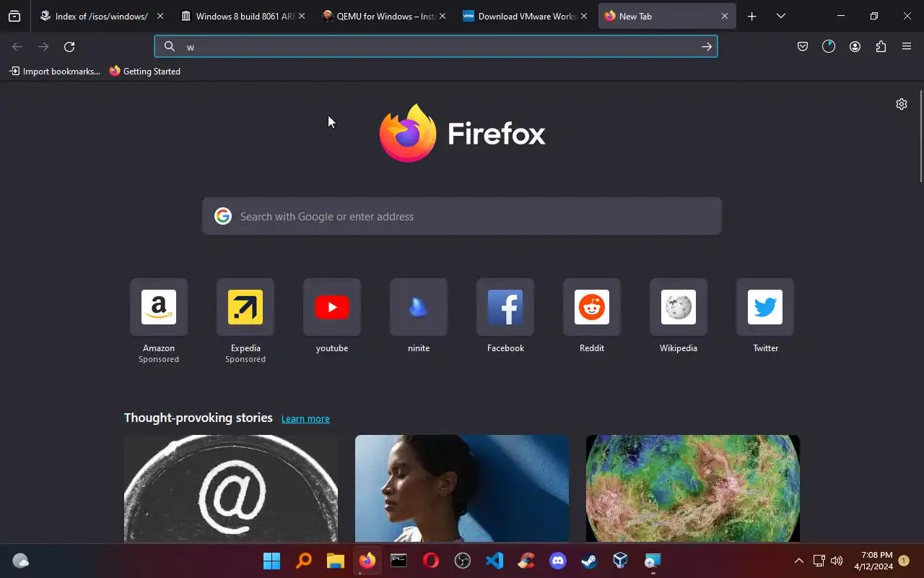Open Steam from the taskbar
Image resolution: width=924 pixels, height=578 pixels.
(x=590, y=561)
